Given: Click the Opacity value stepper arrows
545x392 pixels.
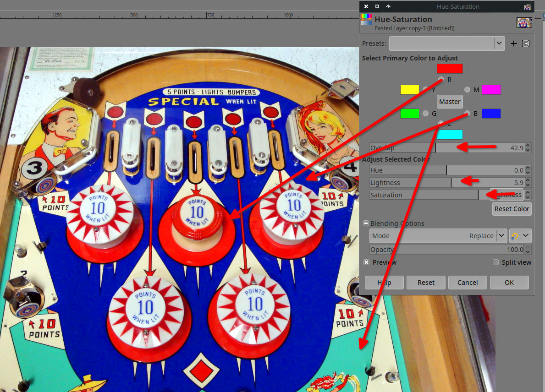Looking at the screenshot, I should [528, 249].
